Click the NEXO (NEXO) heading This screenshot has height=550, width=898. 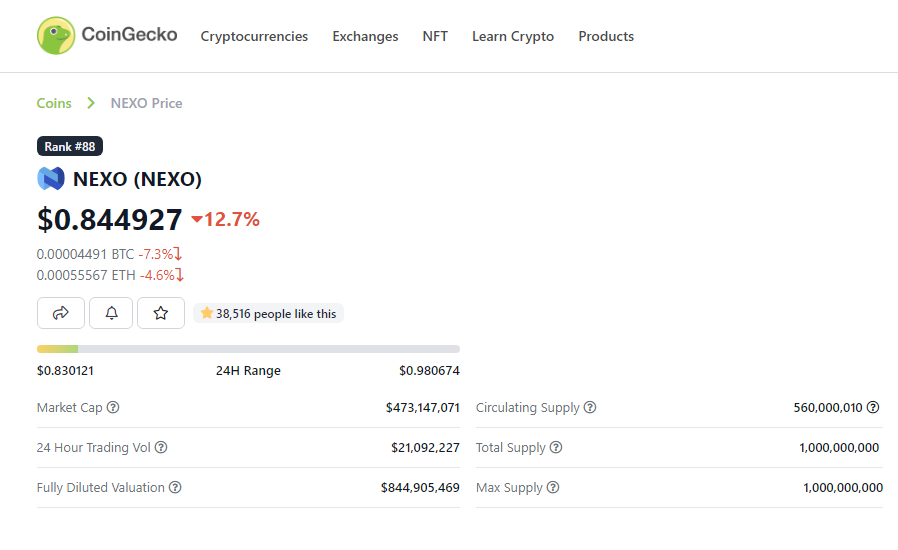point(137,179)
